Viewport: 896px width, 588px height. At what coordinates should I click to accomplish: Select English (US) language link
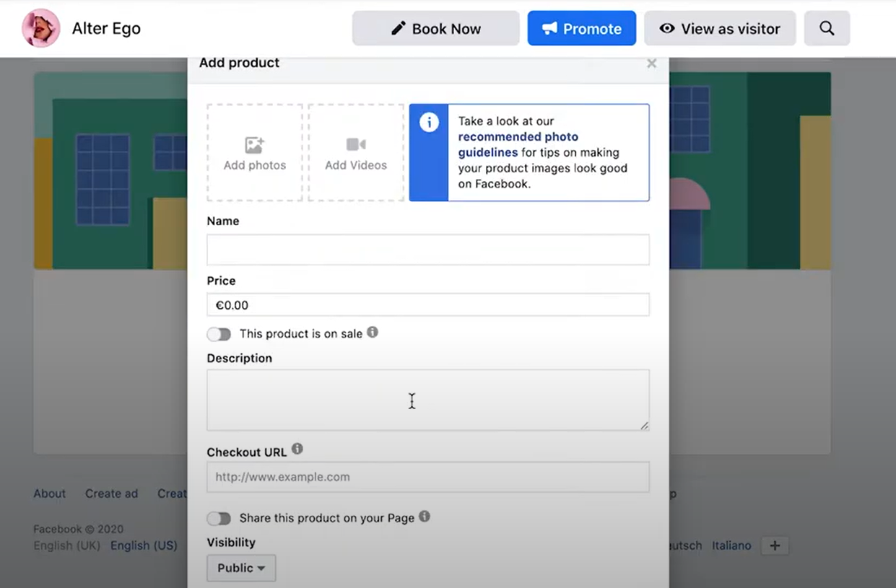coord(144,545)
